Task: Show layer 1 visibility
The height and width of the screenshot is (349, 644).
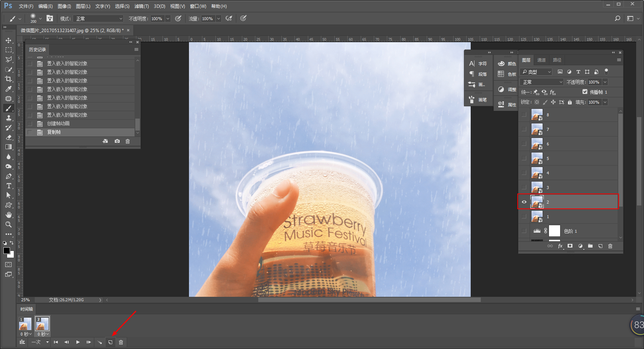Action: click(524, 217)
